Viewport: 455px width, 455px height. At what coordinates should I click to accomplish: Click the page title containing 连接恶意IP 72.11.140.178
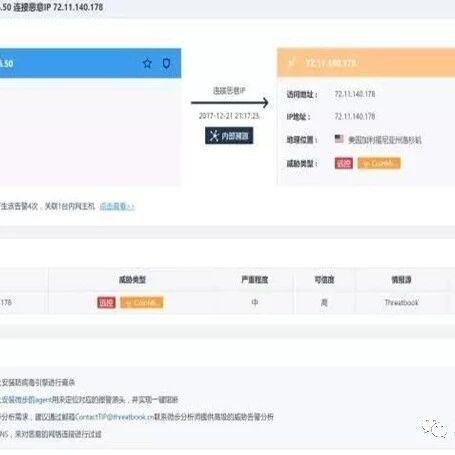[x=52, y=7]
